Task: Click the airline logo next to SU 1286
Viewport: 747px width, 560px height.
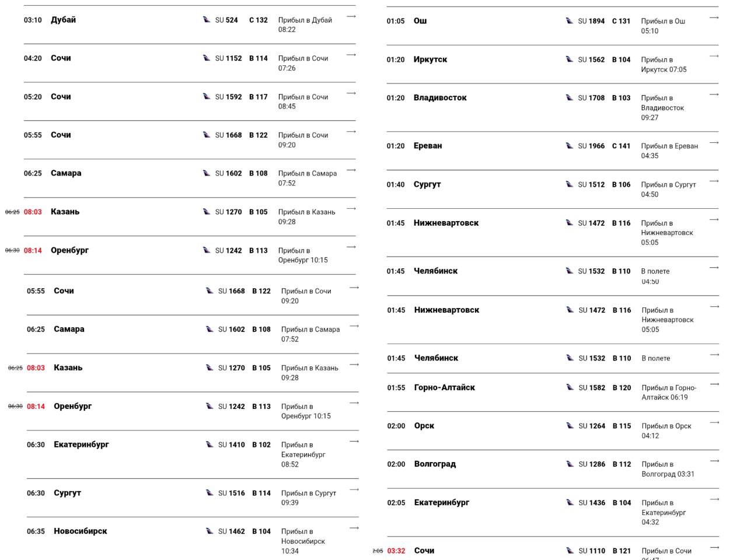Action: click(x=570, y=464)
